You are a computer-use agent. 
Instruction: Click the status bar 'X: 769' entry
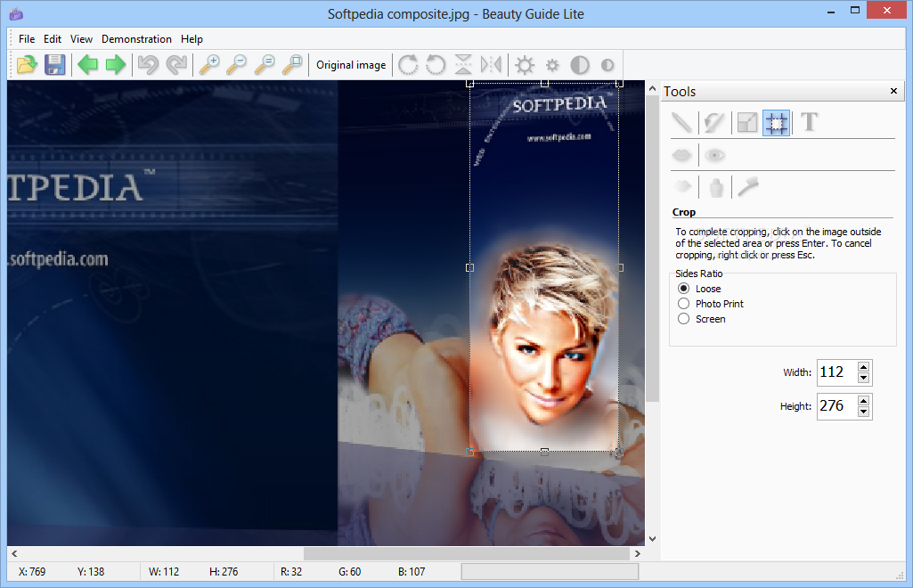(32, 572)
